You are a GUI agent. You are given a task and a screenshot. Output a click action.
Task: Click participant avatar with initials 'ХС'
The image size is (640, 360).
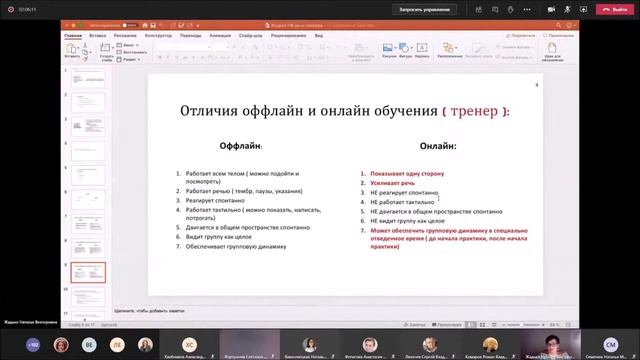189,344
